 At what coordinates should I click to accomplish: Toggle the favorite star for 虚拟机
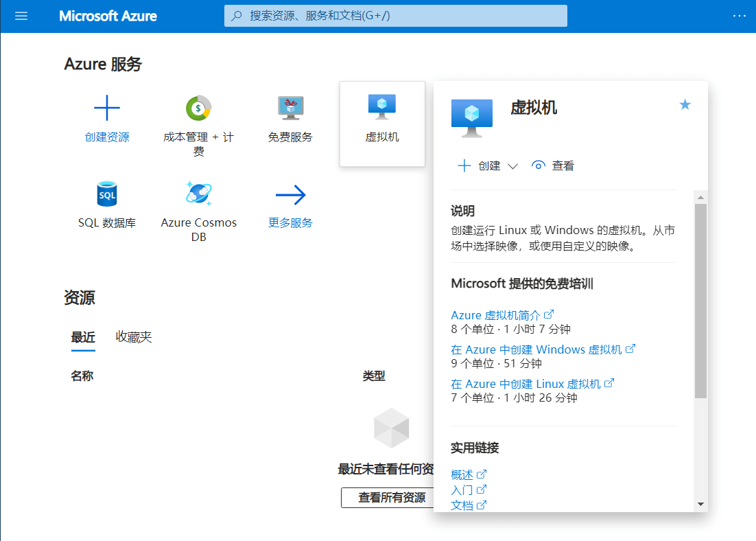[x=685, y=104]
